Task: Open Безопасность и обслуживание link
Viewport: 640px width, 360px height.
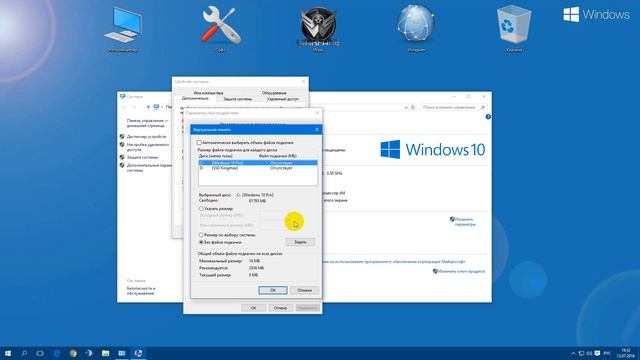Action: click(x=141, y=291)
